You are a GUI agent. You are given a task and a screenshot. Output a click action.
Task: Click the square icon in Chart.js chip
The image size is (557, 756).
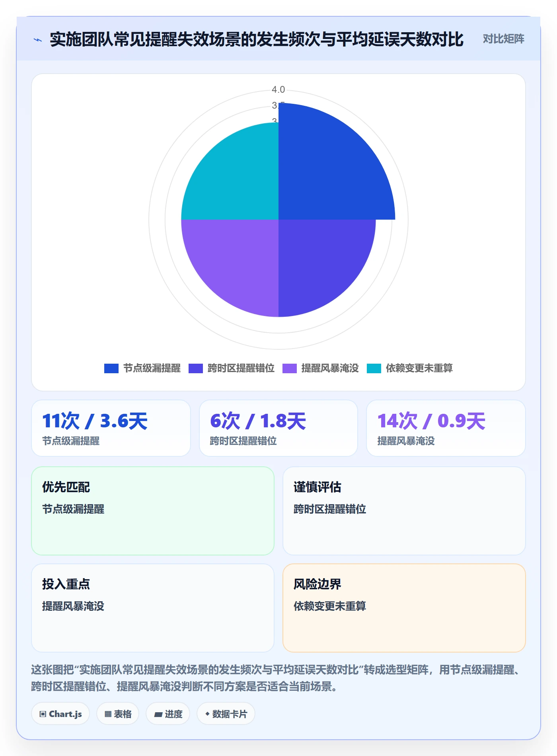point(43,714)
